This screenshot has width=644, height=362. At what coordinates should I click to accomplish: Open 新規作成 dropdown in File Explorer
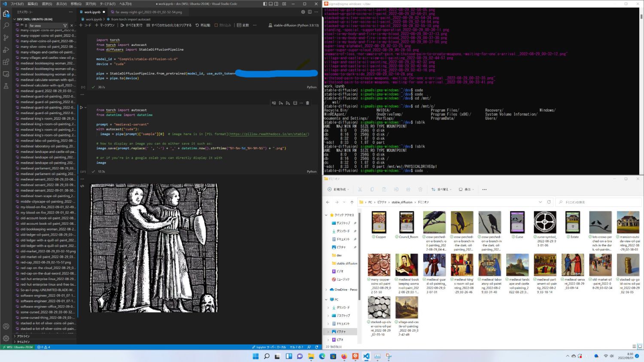(x=338, y=189)
